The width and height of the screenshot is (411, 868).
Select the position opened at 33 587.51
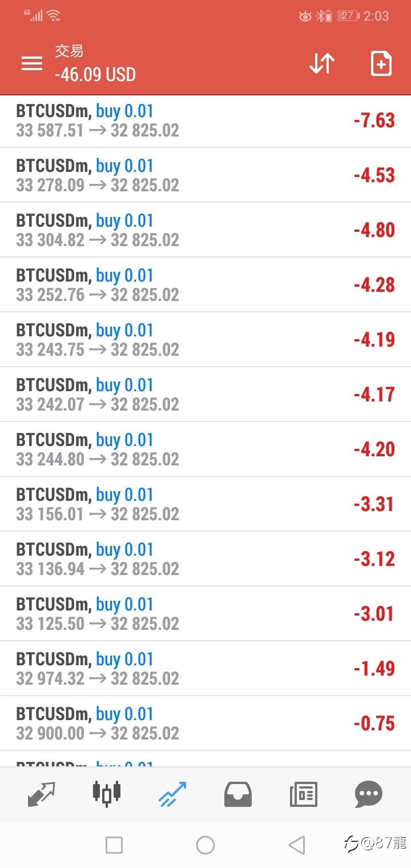click(205, 121)
